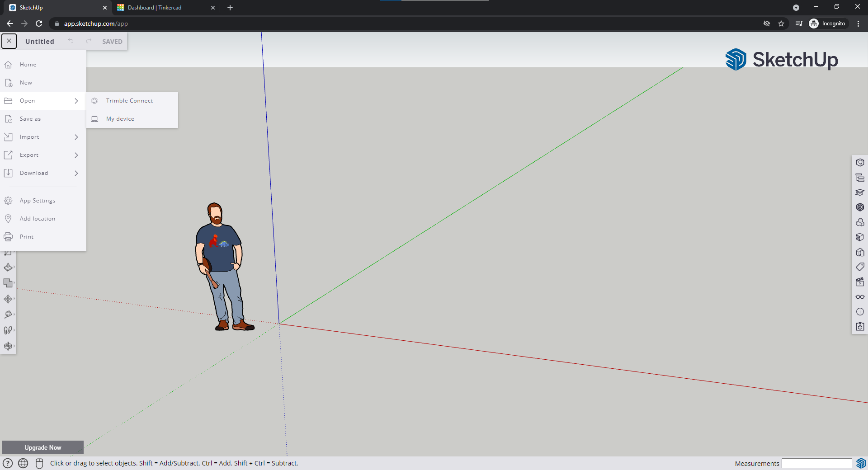The width and height of the screenshot is (868, 470).
Task: Select the Orbit tool
Action: [8, 346]
